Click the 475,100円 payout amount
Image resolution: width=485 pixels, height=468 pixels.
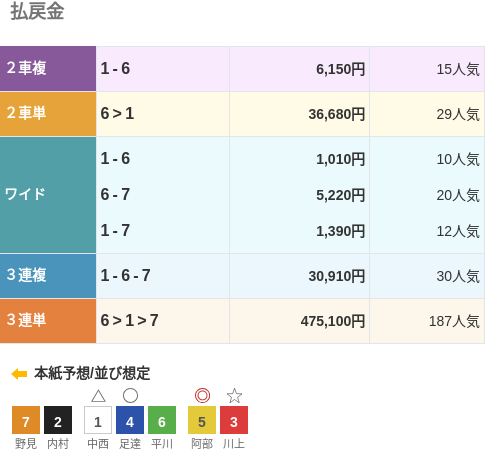coord(333,321)
